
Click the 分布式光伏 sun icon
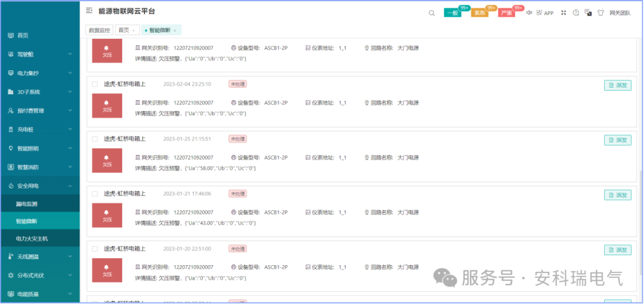coord(11,275)
